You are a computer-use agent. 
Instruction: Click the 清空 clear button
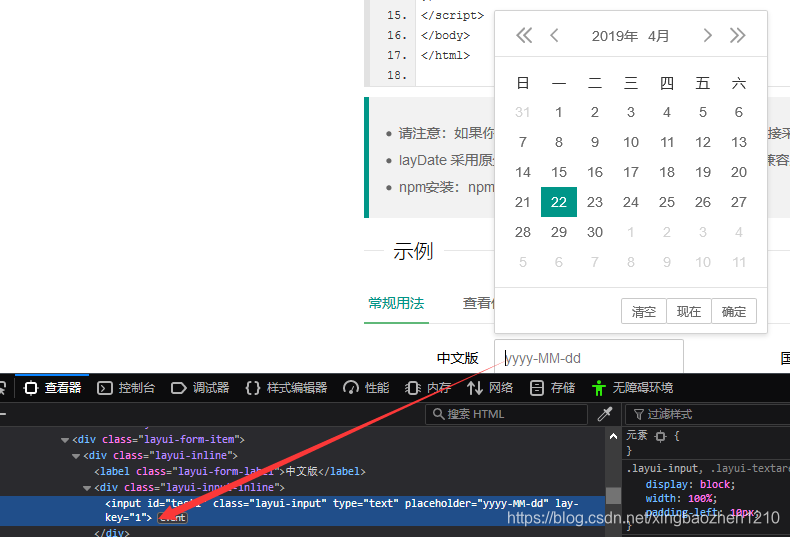pos(644,311)
